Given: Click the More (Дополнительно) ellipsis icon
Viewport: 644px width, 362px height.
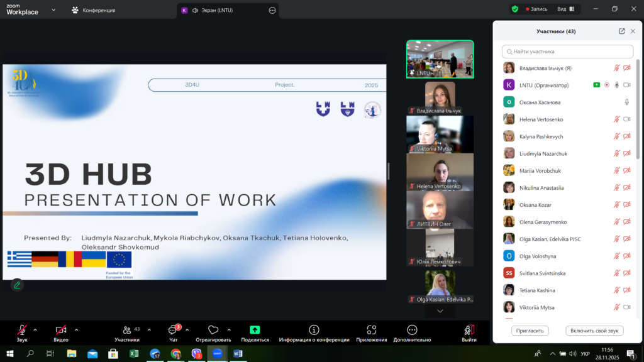Looking at the screenshot, I should coord(412,330).
